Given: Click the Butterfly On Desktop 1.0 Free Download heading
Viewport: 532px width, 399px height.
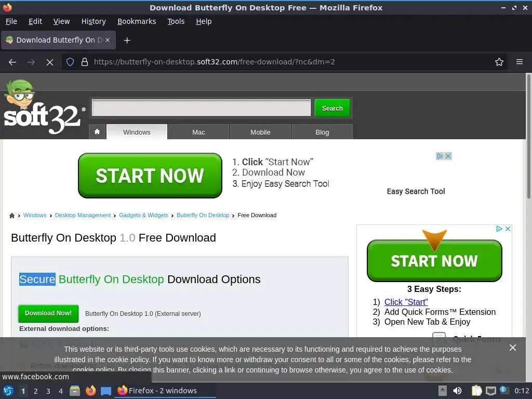Looking at the screenshot, I should (x=113, y=238).
